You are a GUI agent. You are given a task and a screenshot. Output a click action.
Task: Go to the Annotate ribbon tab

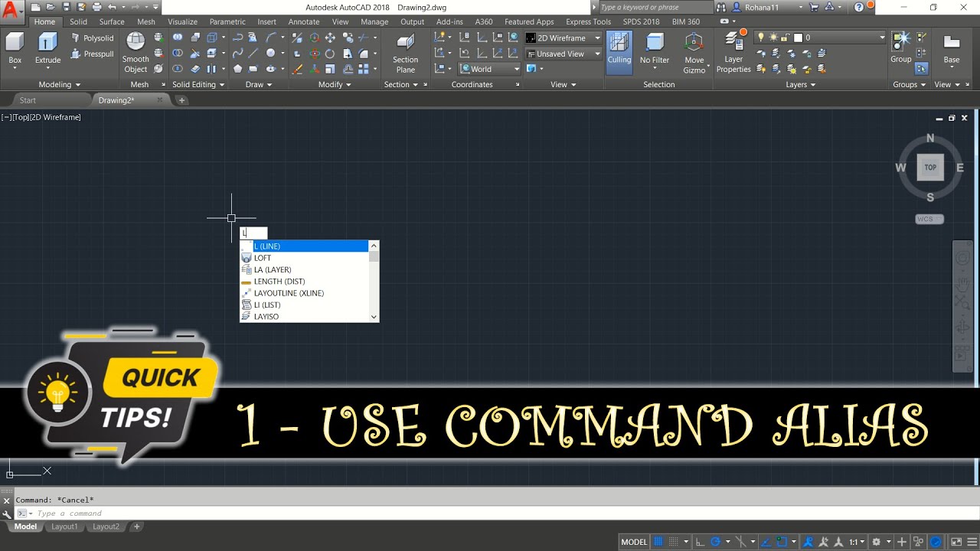304,22
